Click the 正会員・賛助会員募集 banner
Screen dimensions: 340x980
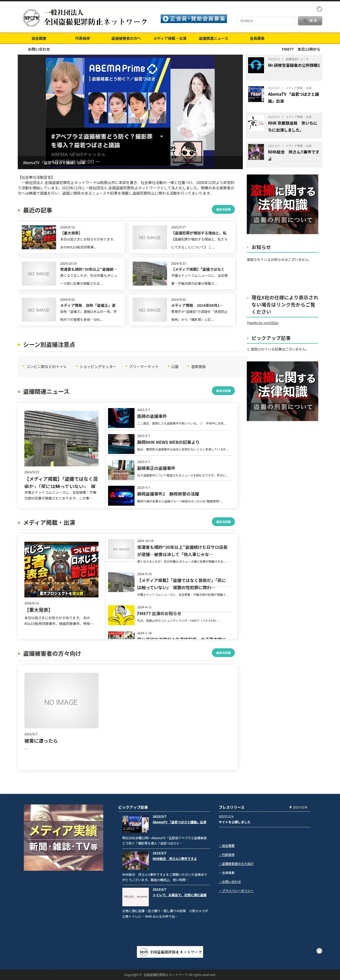194,19
